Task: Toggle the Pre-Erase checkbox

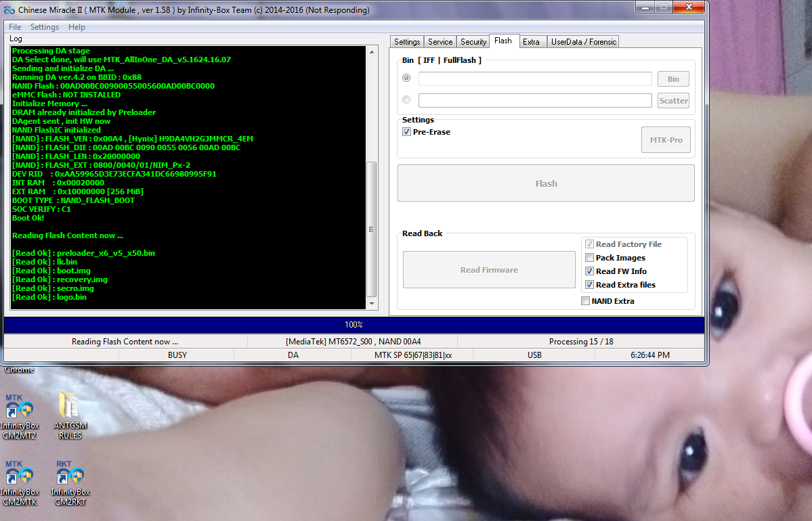Action: point(406,132)
